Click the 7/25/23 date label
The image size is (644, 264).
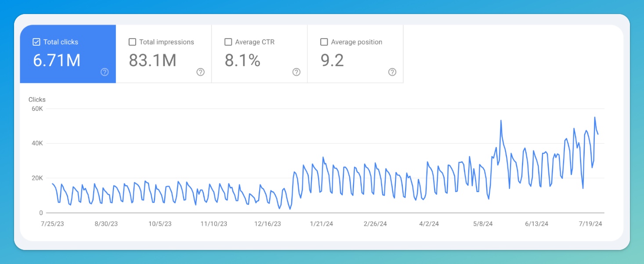pos(52,224)
